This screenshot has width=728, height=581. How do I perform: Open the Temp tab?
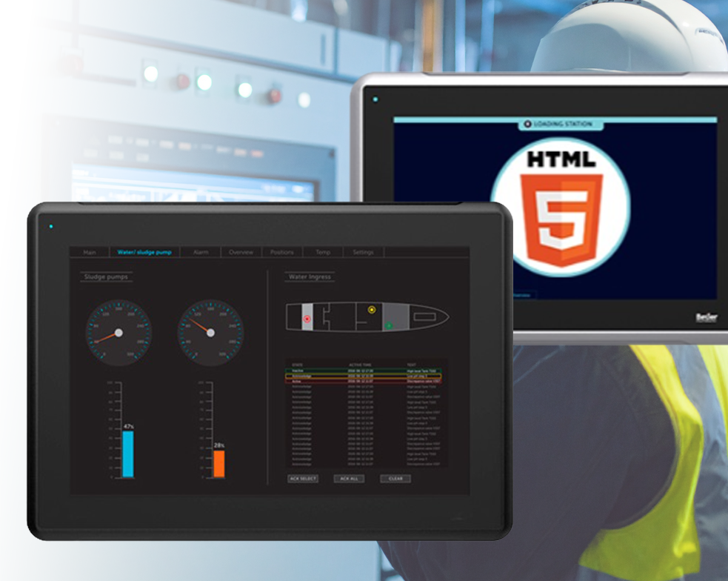coord(323,252)
